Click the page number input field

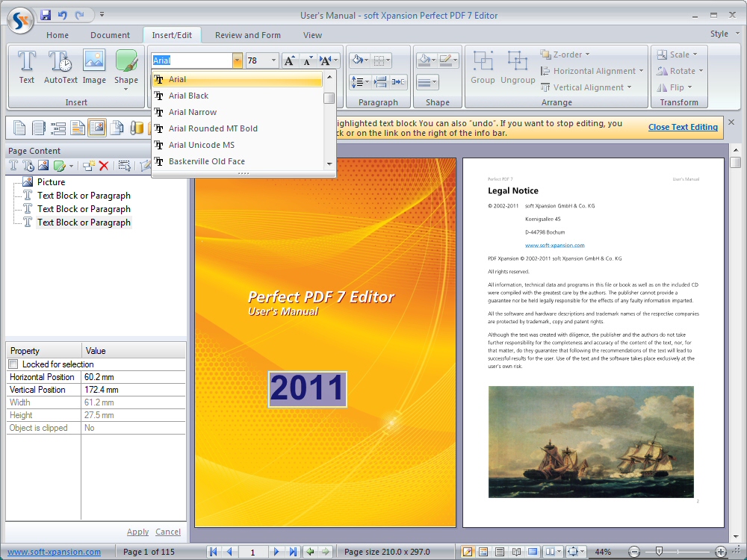(x=253, y=552)
